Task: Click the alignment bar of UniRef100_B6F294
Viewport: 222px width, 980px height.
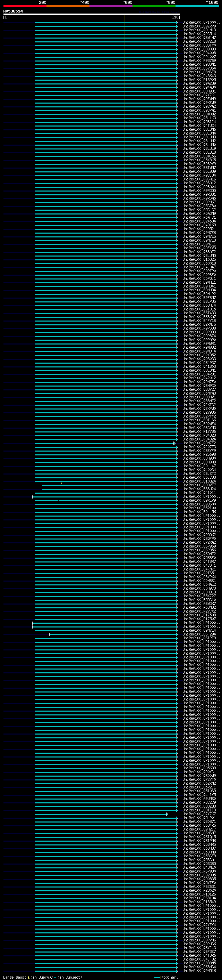Action: pyautogui.click(x=113, y=634)
